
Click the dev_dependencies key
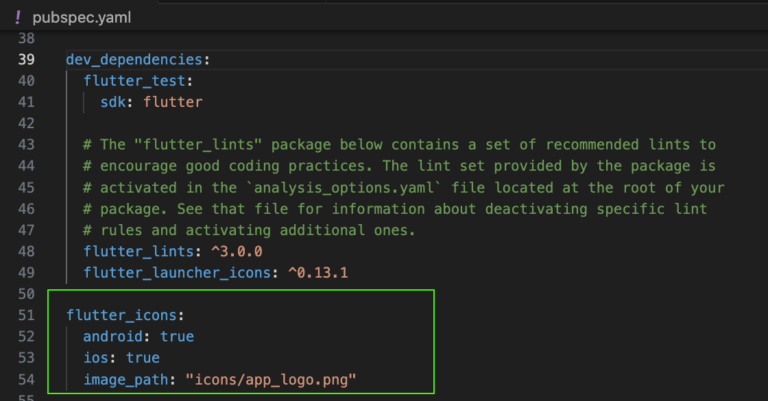pyautogui.click(x=134, y=59)
